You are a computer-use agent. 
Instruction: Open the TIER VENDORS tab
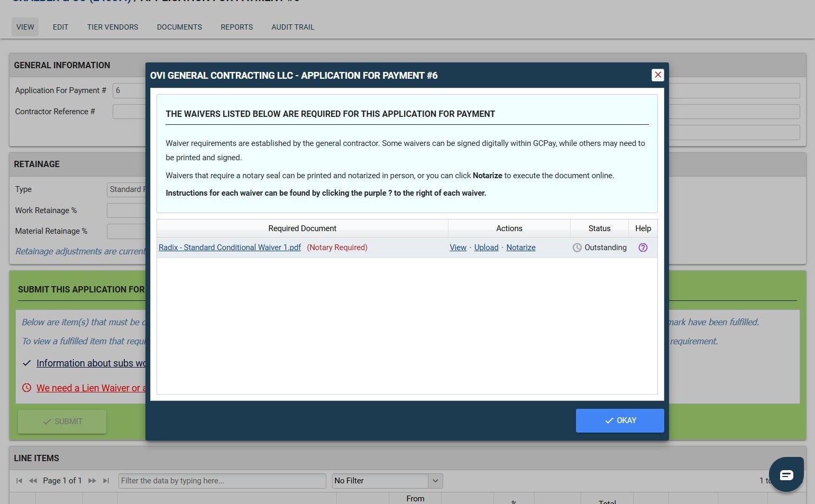(x=113, y=27)
